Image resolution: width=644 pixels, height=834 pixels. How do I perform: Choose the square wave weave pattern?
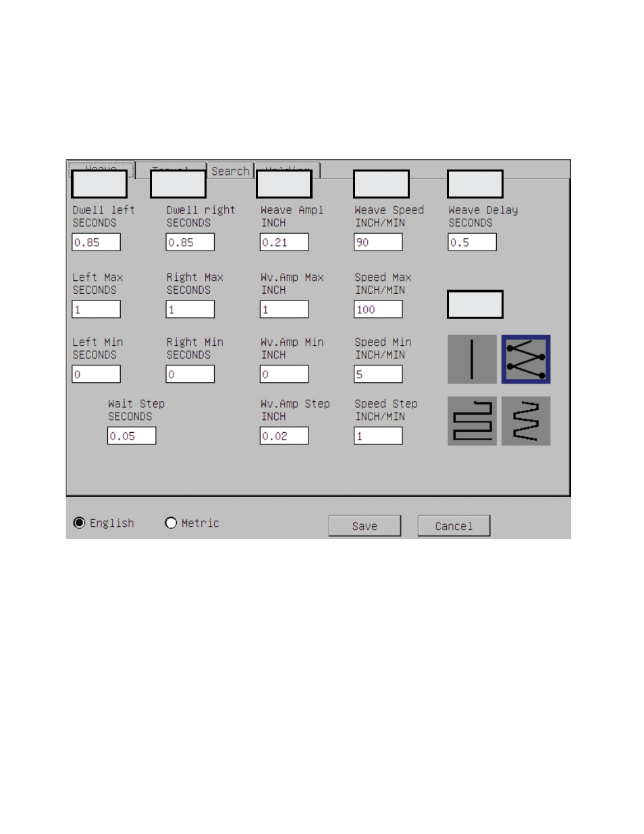[472, 421]
